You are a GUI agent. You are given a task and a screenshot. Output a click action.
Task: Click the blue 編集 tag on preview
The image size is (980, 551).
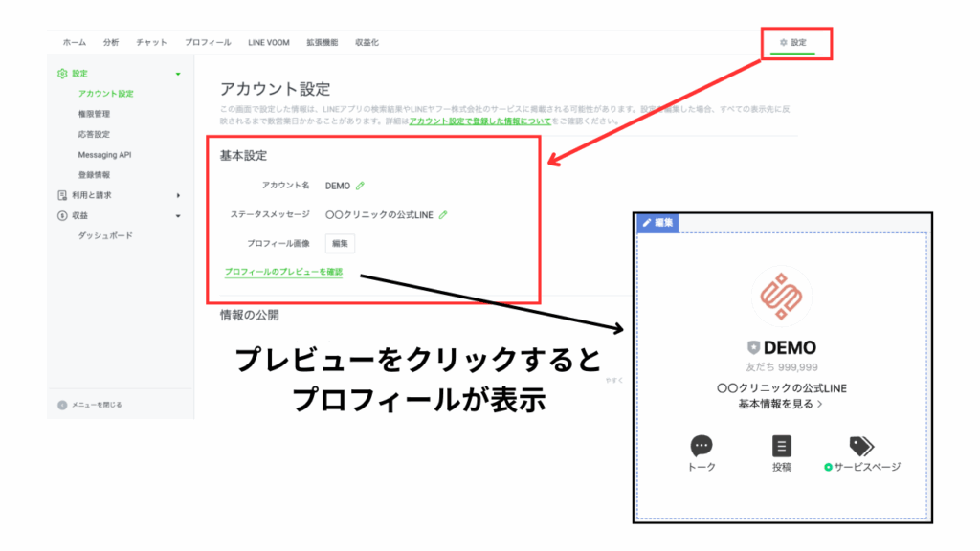tap(657, 222)
